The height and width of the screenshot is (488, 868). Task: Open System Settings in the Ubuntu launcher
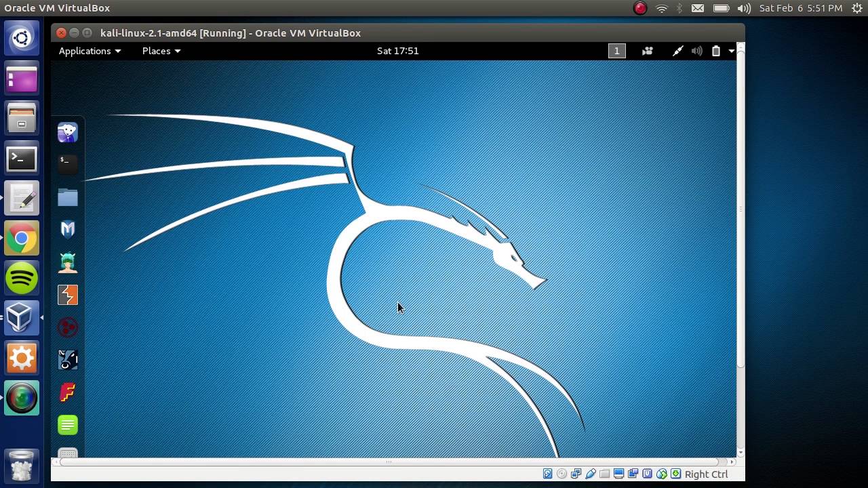tap(22, 358)
